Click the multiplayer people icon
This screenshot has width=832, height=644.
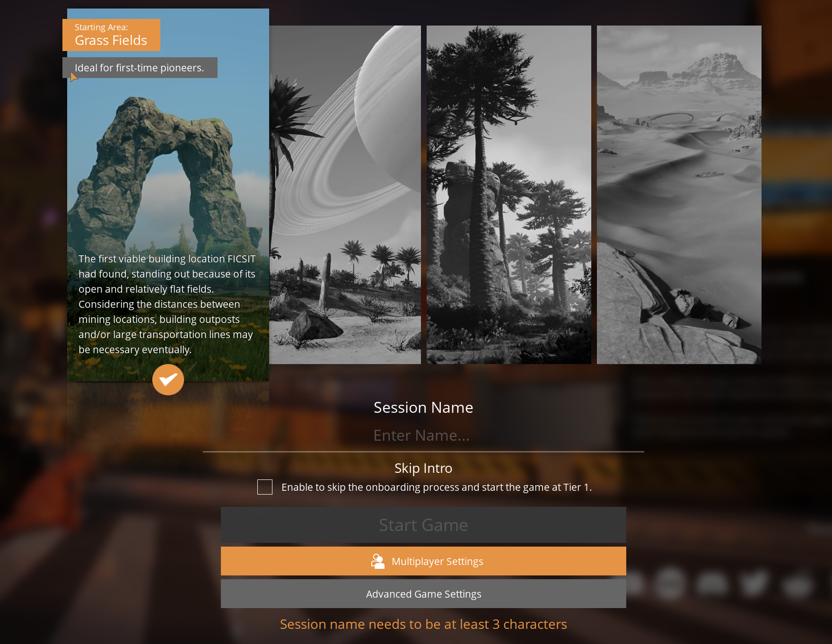(x=378, y=561)
